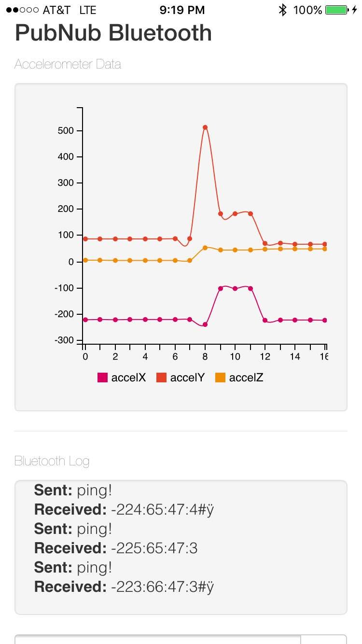Click the accelZ legend label
362x644 pixels.
[x=246, y=378]
